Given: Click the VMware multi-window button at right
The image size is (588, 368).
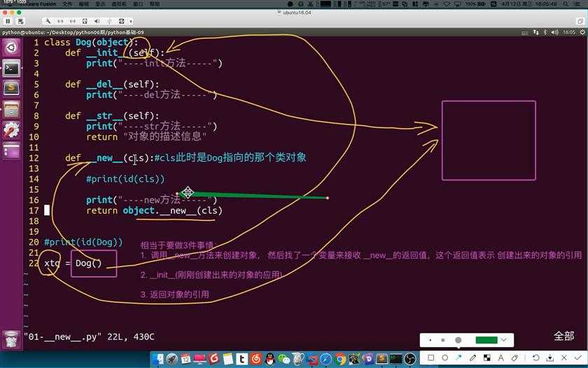Looking at the screenshot, I should point(580,22).
